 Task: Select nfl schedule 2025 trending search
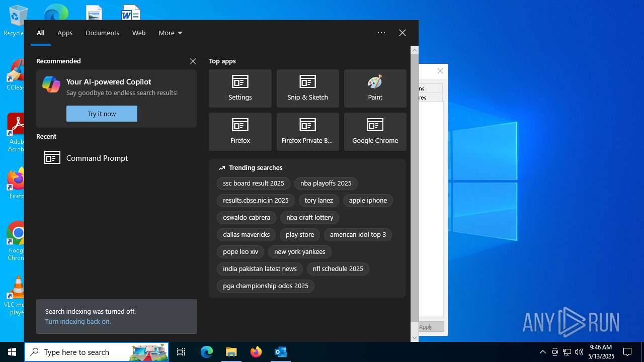point(338,268)
